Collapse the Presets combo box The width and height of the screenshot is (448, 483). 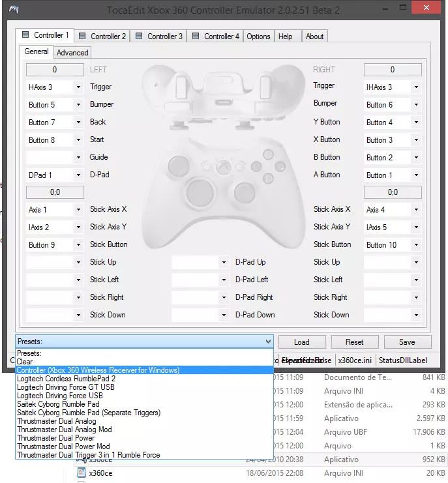144,342
